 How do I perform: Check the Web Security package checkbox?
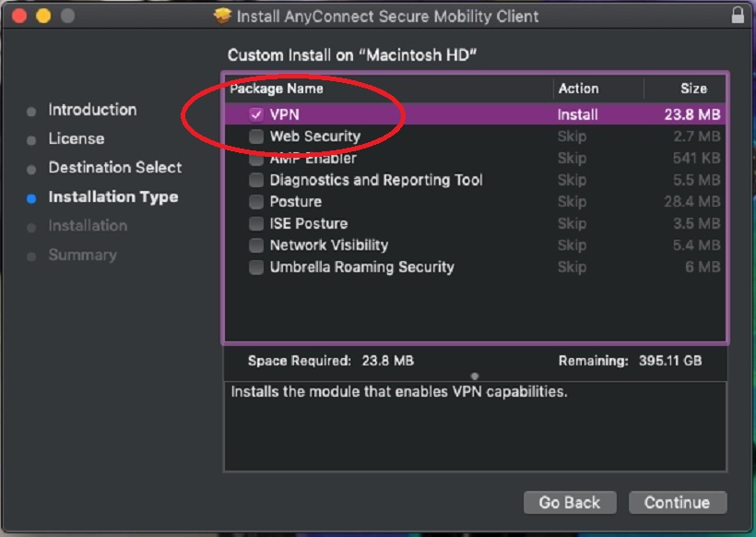coord(256,137)
